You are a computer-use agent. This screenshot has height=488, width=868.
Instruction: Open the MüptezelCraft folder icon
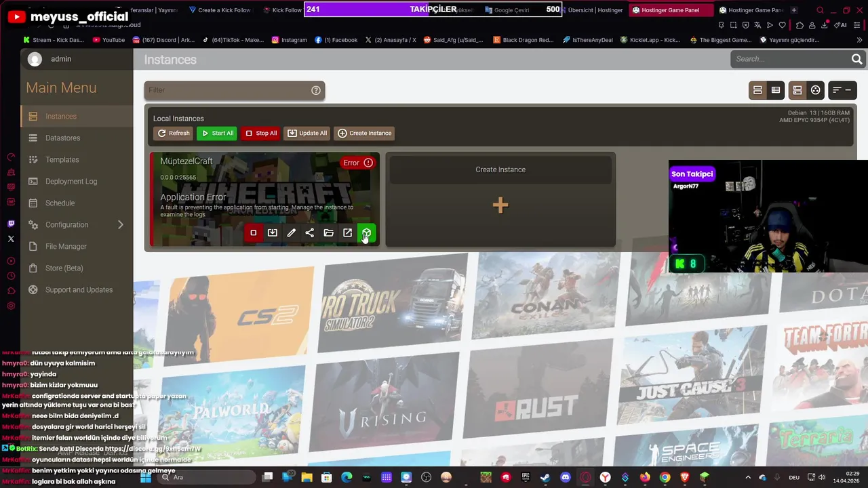[329, 233]
